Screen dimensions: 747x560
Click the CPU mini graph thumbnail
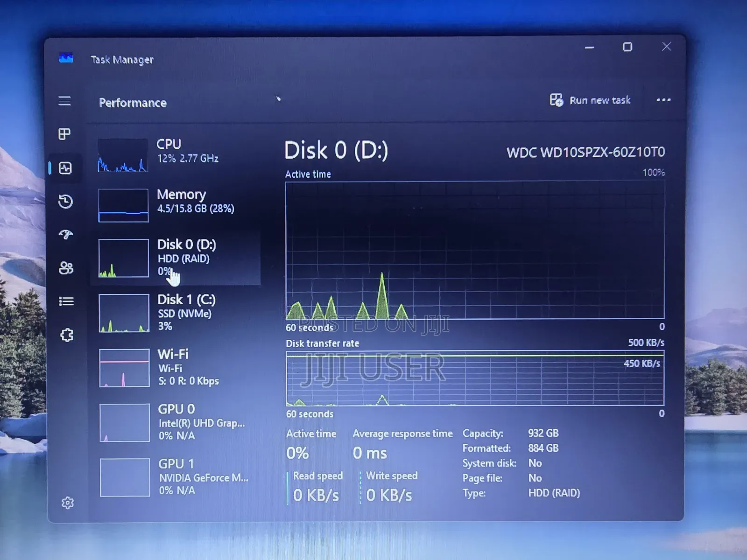[123, 155]
